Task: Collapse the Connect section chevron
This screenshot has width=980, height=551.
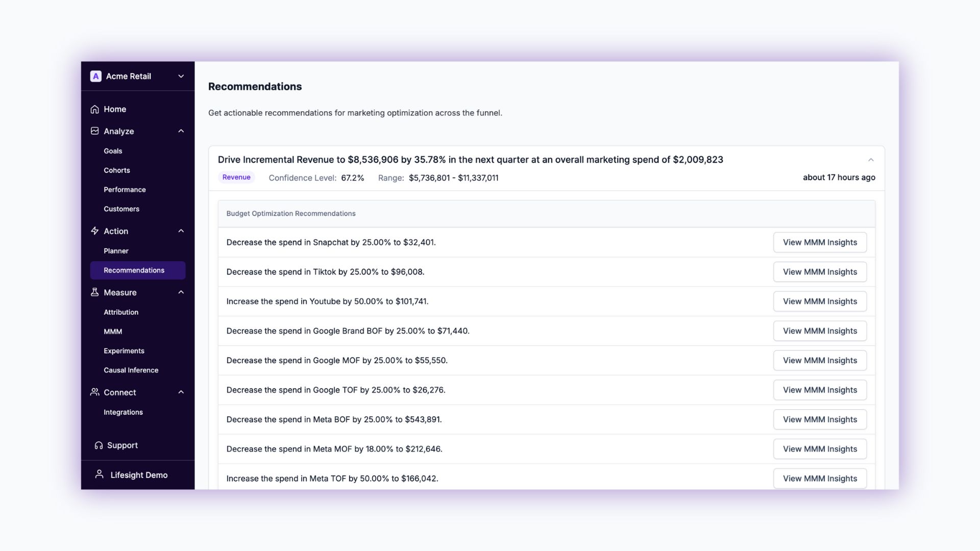Action: pyautogui.click(x=181, y=392)
